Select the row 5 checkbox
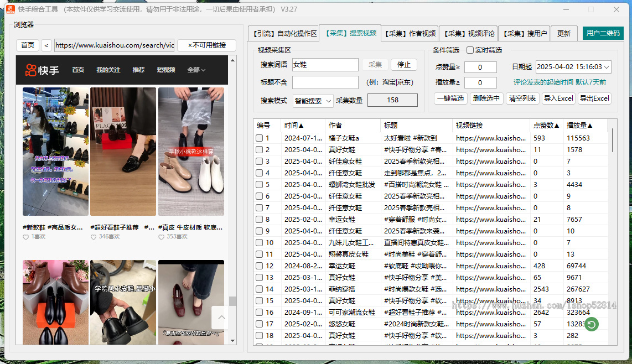Screen dimensions: 632x364 pos(259,185)
